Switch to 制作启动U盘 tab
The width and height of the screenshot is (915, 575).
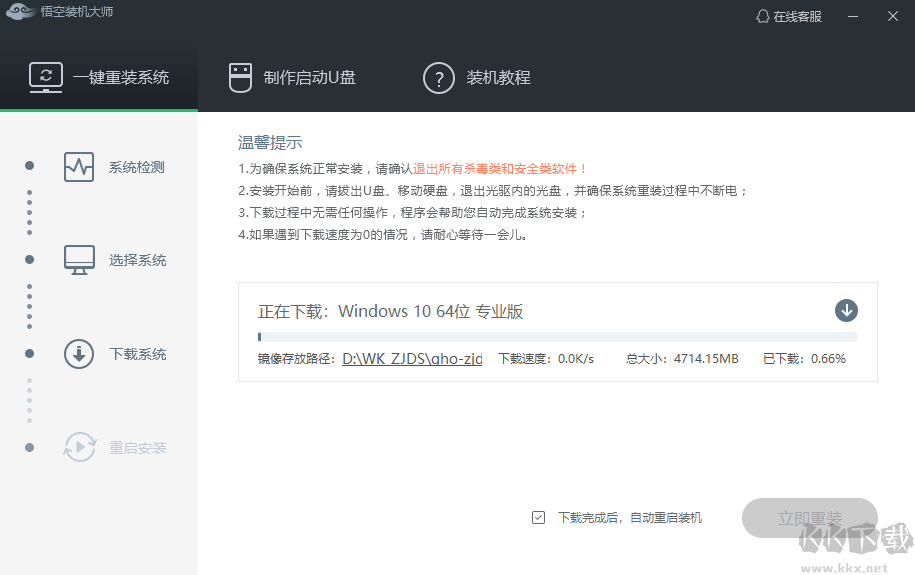(x=292, y=78)
